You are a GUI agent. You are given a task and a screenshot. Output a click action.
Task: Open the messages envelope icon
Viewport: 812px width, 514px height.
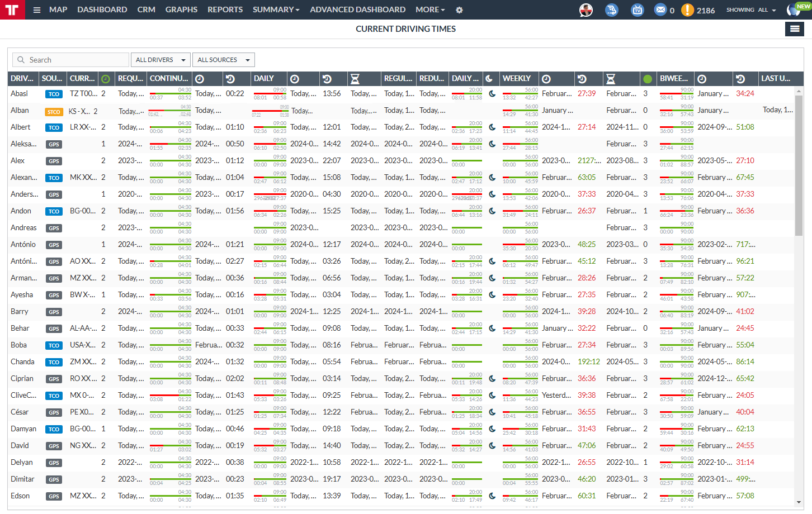tap(660, 9)
